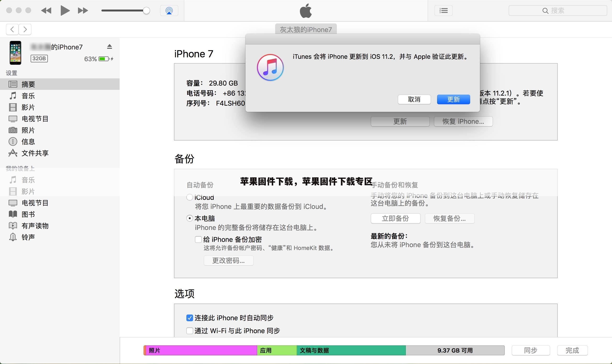Open 有声读物 in the sidebar

[60, 226]
